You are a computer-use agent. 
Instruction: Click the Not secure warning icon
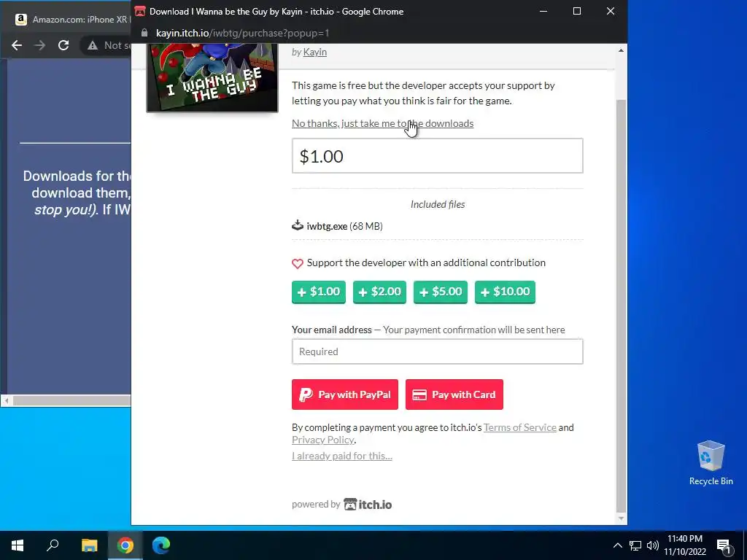93,45
